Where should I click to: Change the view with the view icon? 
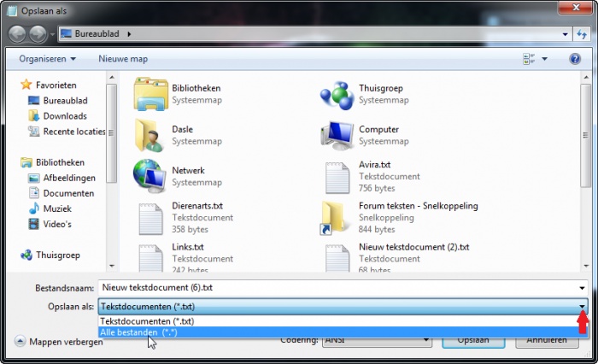tap(529, 59)
